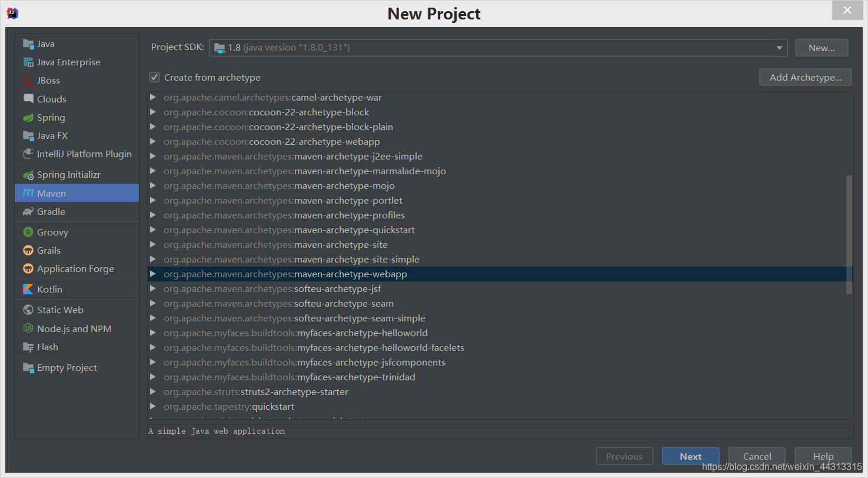Select cocoon-22-archetype-webapp row
The height and width of the screenshot is (478, 868).
(x=500, y=141)
